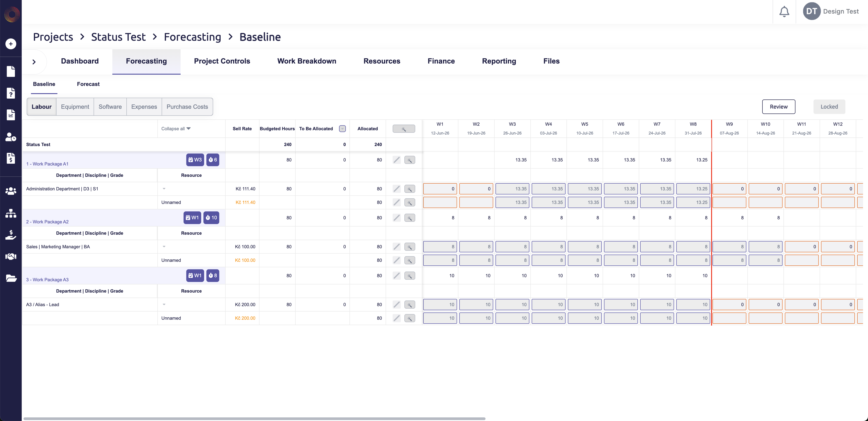Open the hand-holding-dollar sidebar icon

[x=11, y=235]
